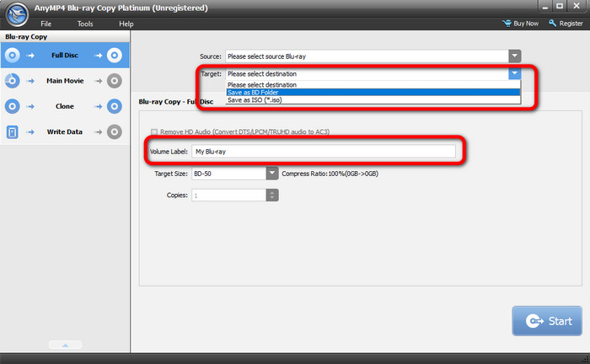Start the Blu-ray copy process
The height and width of the screenshot is (364, 590).
(547, 321)
